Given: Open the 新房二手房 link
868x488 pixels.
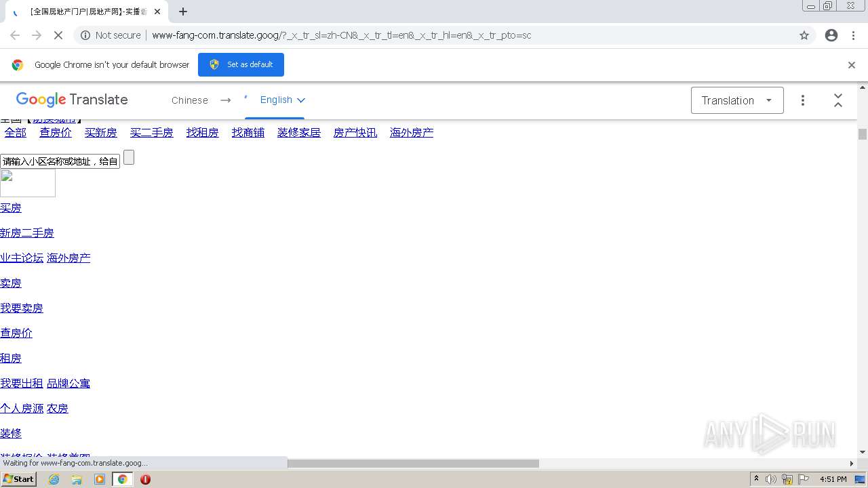Looking at the screenshot, I should [x=27, y=233].
